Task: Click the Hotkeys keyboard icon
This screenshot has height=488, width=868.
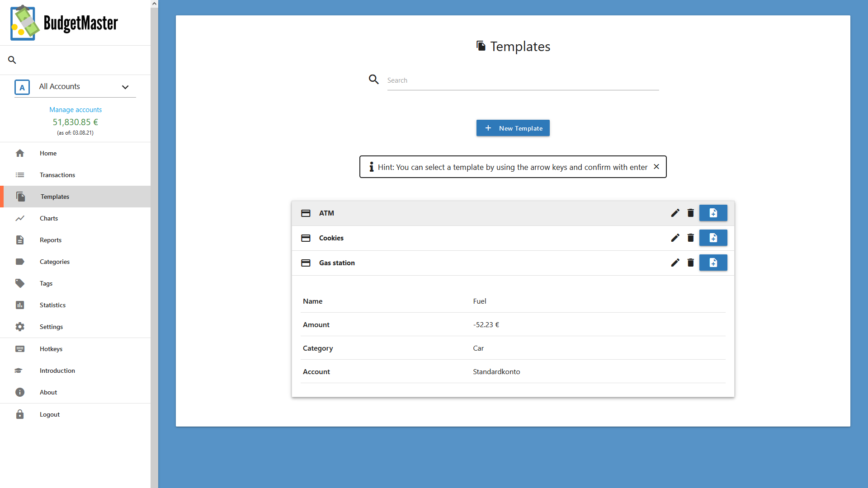Action: (x=20, y=349)
